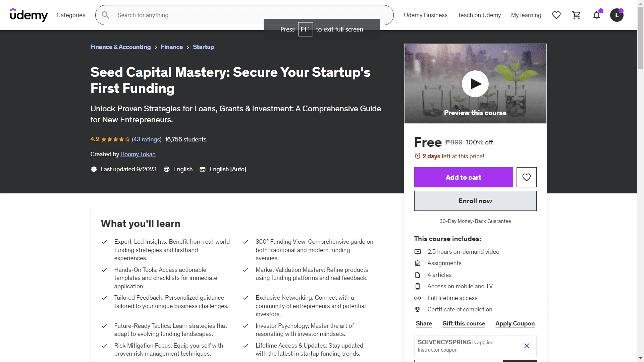Click the course title heading
The width and height of the screenshot is (644, 362).
[230, 80]
